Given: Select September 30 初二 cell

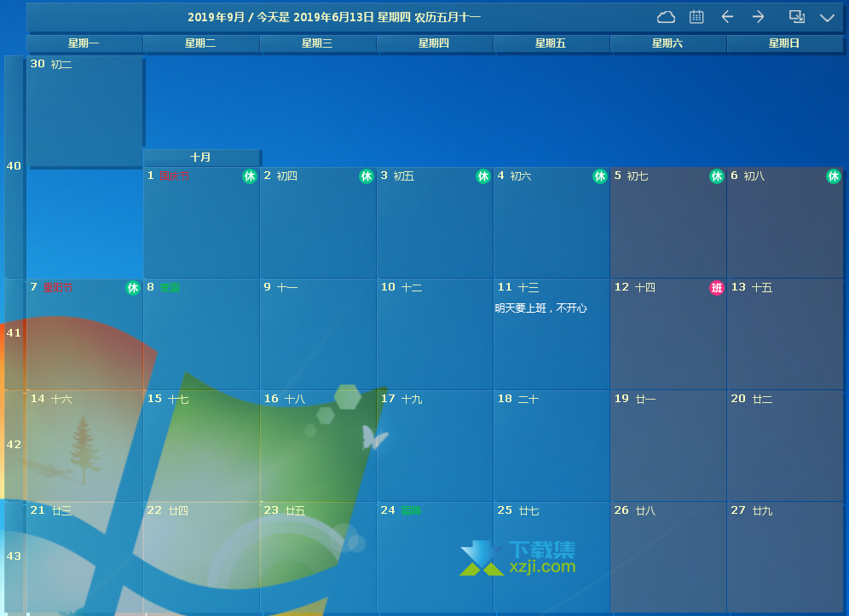Looking at the screenshot, I should click(85, 112).
